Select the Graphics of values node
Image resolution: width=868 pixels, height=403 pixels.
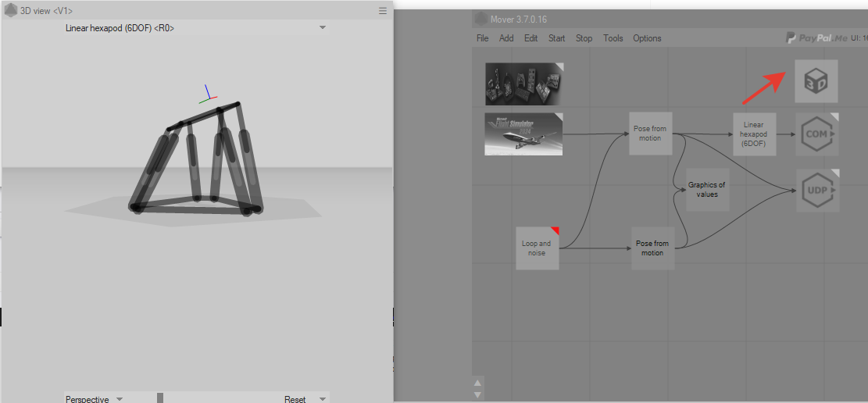pyautogui.click(x=708, y=190)
